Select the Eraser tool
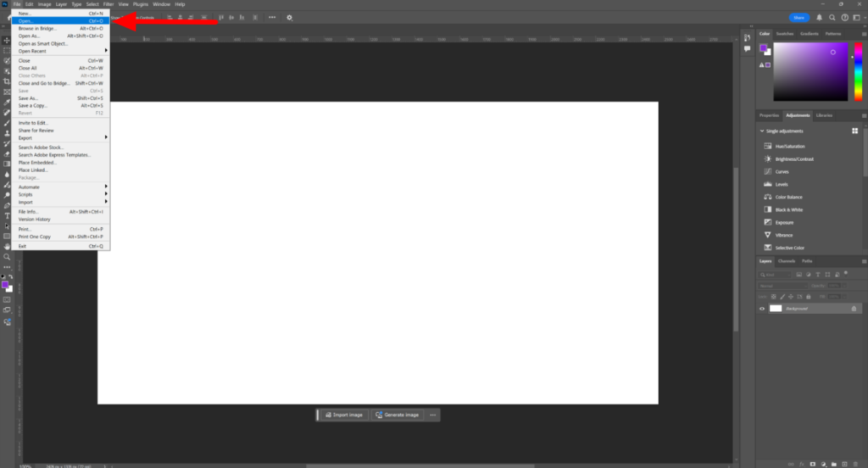868x468 pixels. pyautogui.click(x=7, y=154)
